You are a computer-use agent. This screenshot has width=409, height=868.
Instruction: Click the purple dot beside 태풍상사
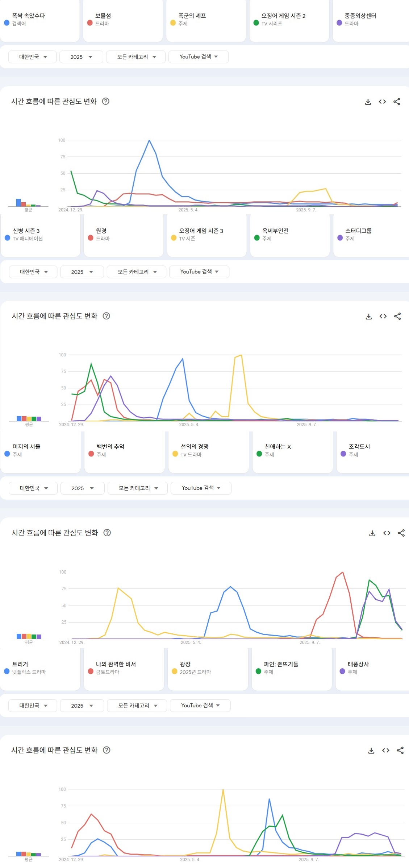[342, 671]
